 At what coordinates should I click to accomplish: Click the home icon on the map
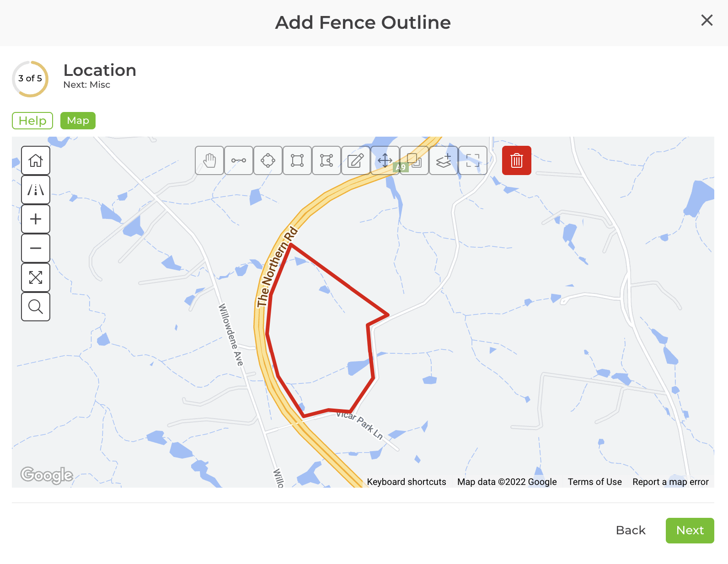pyautogui.click(x=35, y=160)
